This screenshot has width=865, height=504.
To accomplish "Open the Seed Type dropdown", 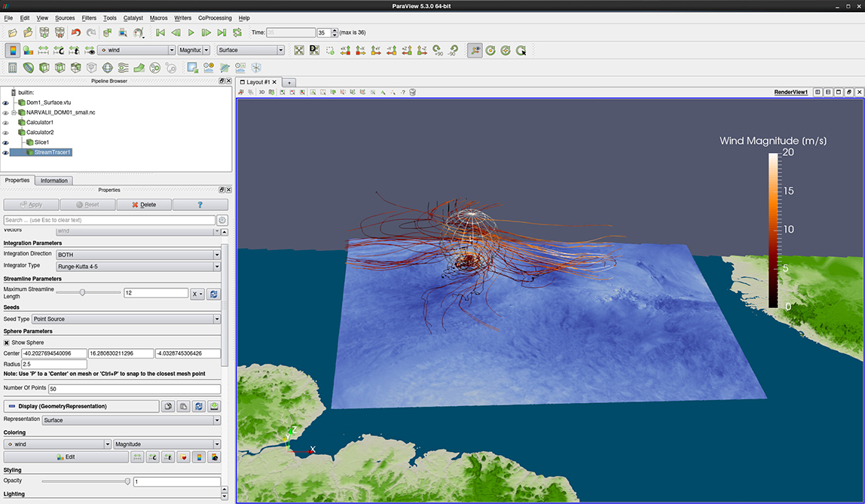I will [x=126, y=319].
